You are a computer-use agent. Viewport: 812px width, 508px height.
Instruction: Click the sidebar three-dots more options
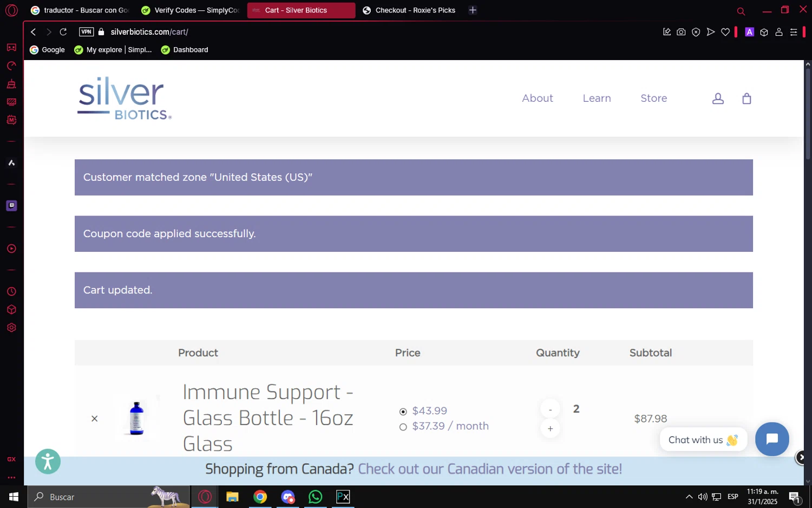tap(11, 478)
